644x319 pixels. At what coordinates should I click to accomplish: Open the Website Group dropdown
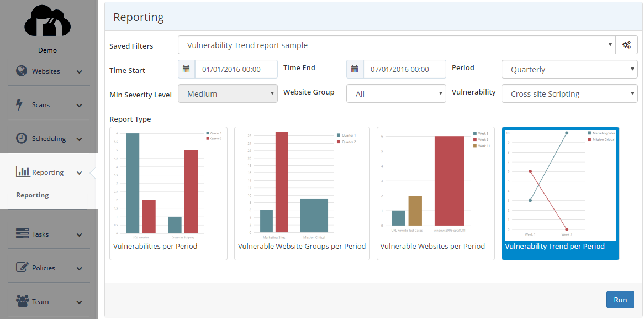pyautogui.click(x=395, y=93)
